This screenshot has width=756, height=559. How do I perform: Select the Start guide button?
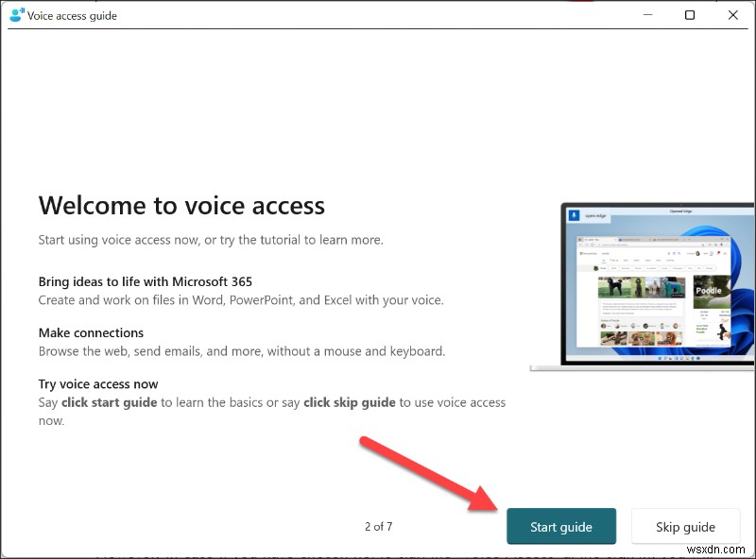coord(561,526)
